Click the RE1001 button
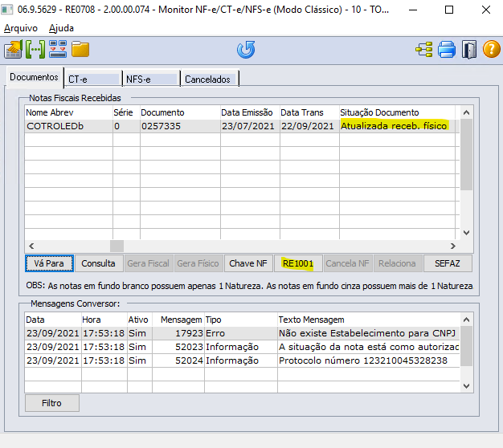The height and width of the screenshot is (448, 503). [298, 263]
